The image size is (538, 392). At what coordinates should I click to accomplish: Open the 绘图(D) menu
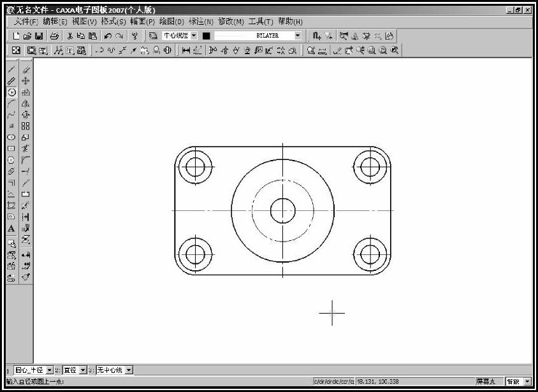click(171, 22)
